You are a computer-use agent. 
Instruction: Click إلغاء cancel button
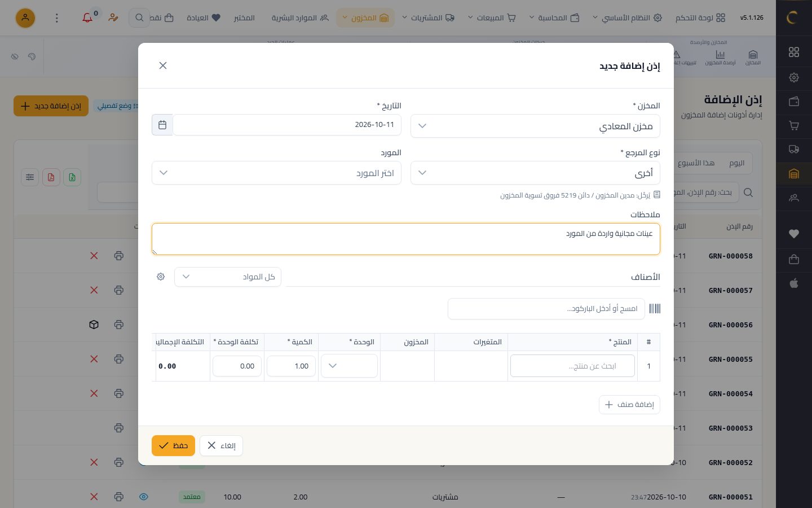coord(221,445)
